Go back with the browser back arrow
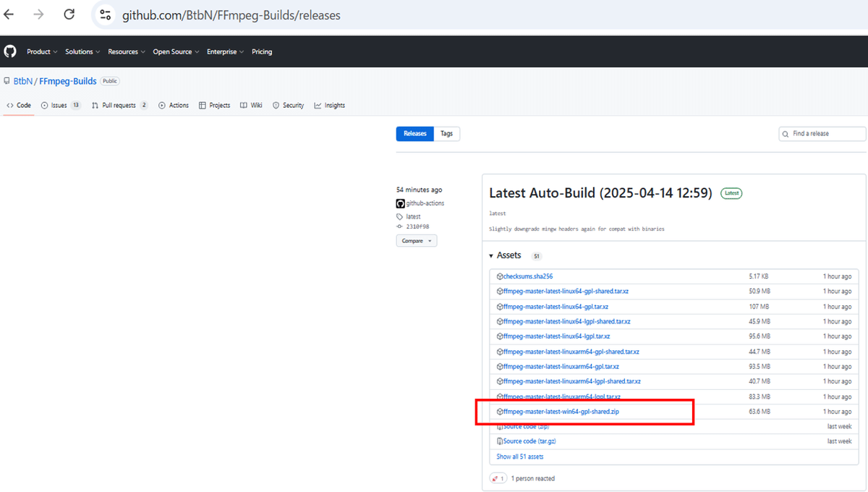Image resolution: width=868 pixels, height=492 pixels. point(9,14)
